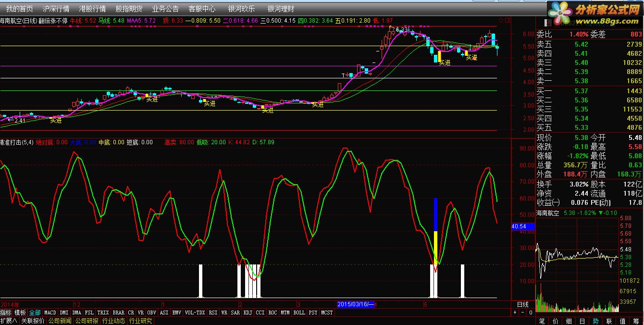
Task: Click the 2015/03/16 date marker
Action: pyautogui.click(x=356, y=304)
